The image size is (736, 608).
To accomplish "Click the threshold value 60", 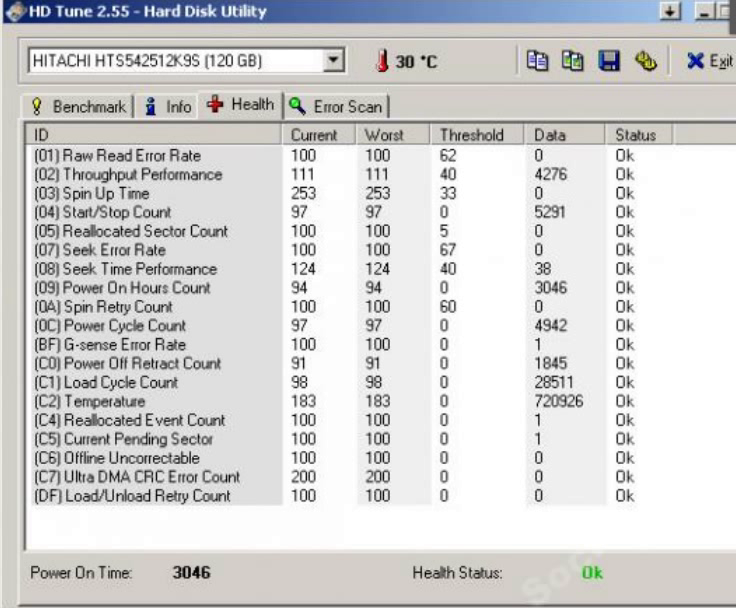I will 448,307.
